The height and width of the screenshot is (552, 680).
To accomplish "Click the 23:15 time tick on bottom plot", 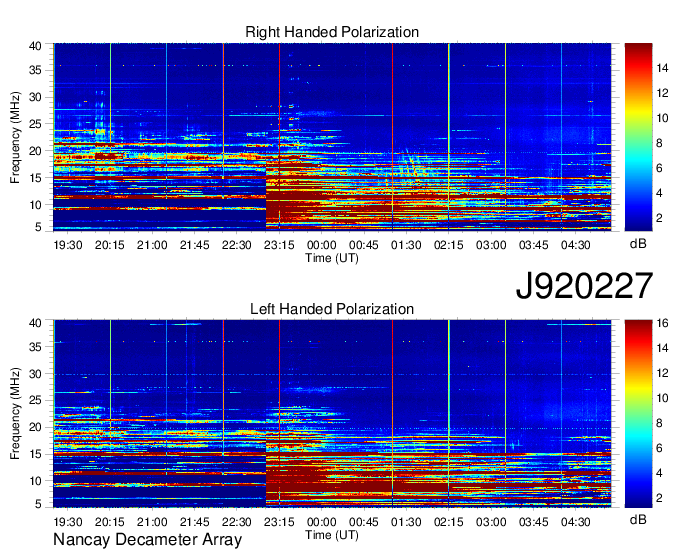I will pos(279,522).
